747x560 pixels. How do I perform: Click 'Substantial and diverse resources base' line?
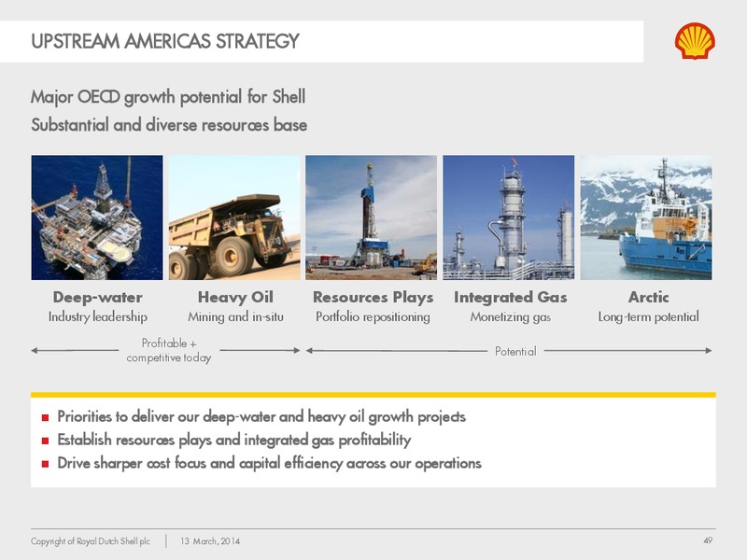point(169,125)
